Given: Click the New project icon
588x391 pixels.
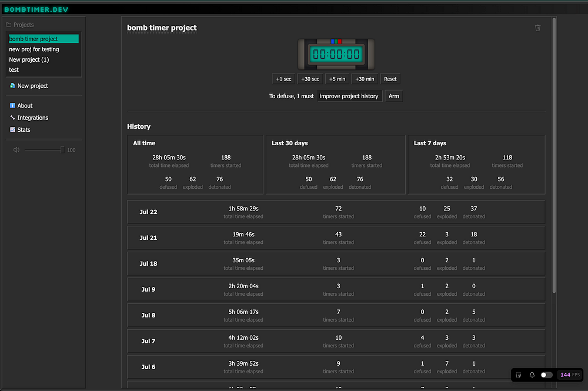Looking at the screenshot, I should (x=12, y=85).
